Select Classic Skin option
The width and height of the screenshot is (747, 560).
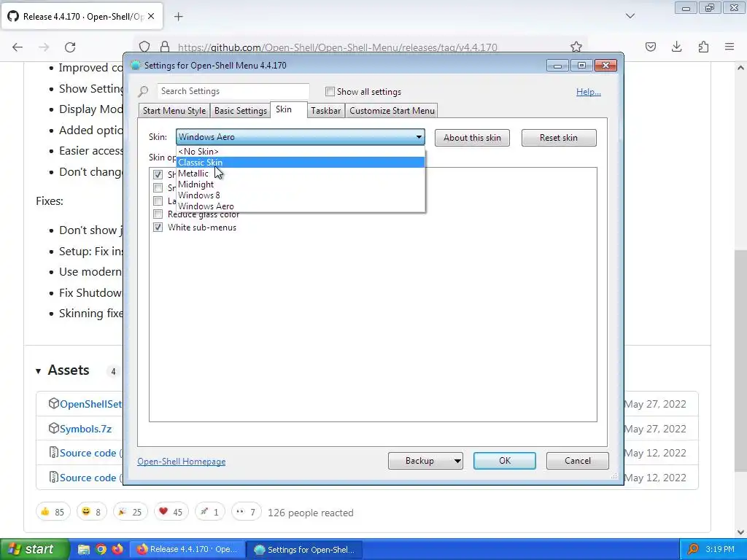tap(300, 163)
